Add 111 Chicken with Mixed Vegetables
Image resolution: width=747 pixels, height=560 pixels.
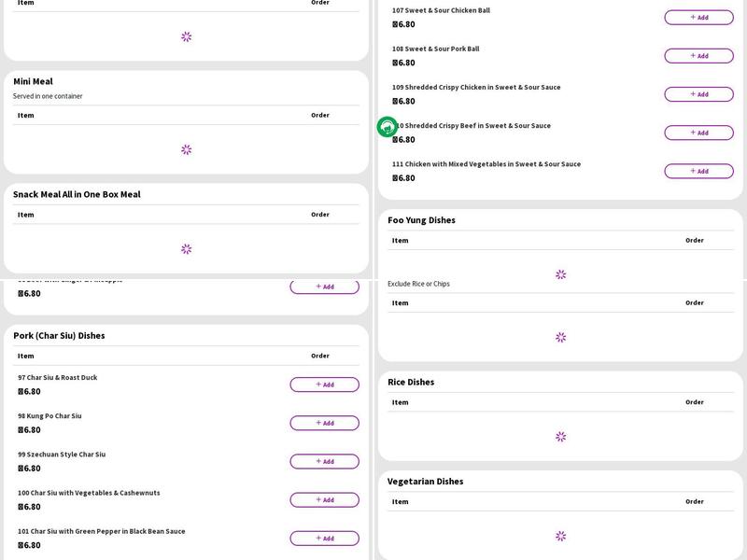[x=698, y=171]
